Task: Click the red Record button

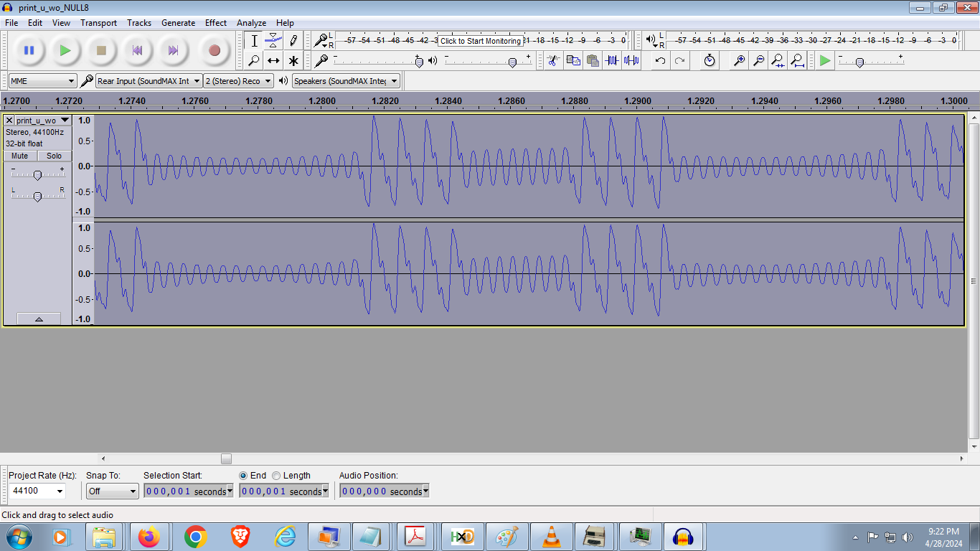Action: pos(214,50)
